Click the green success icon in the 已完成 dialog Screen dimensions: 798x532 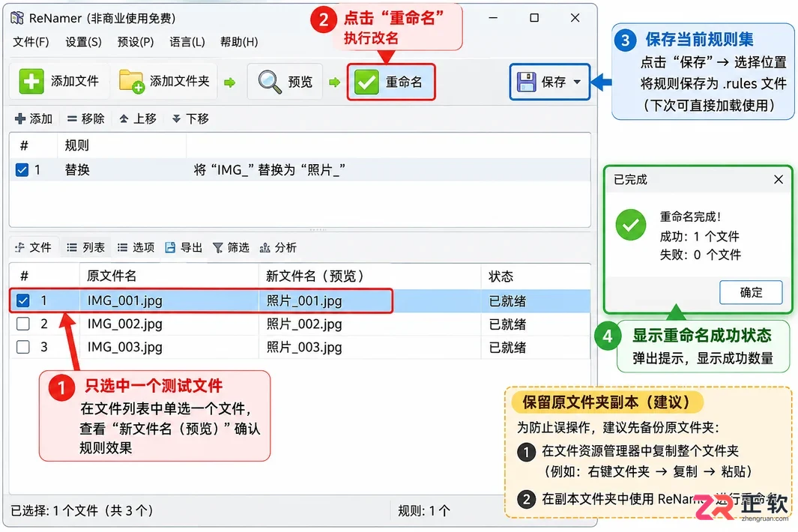(631, 225)
